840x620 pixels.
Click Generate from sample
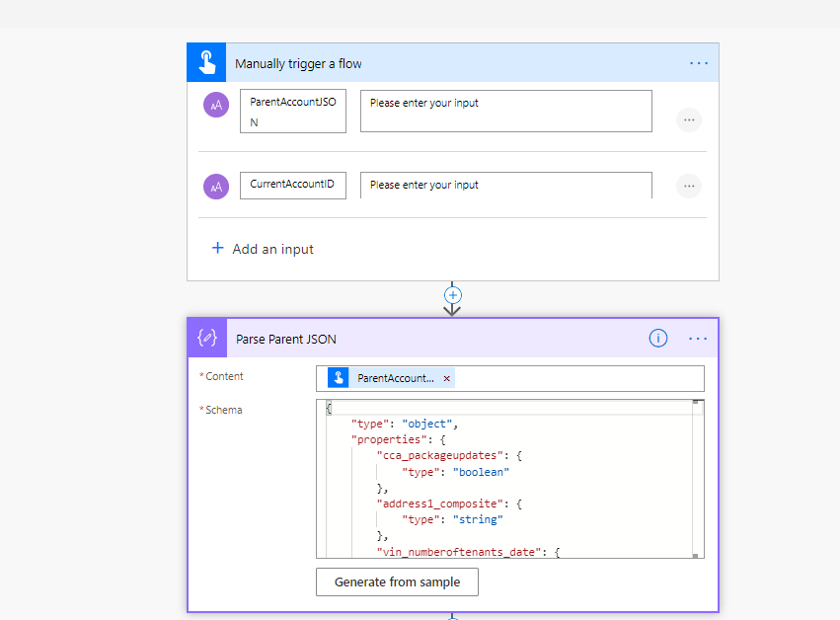point(397,582)
